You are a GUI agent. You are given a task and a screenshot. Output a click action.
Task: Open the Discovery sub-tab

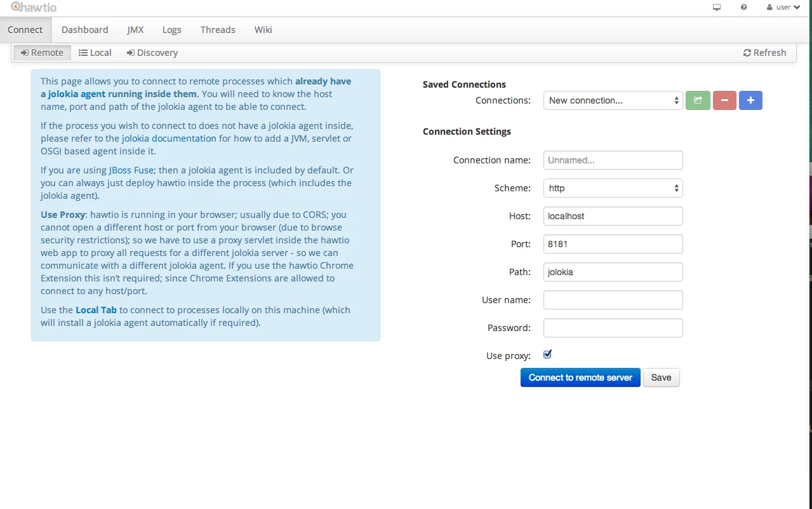coord(152,53)
